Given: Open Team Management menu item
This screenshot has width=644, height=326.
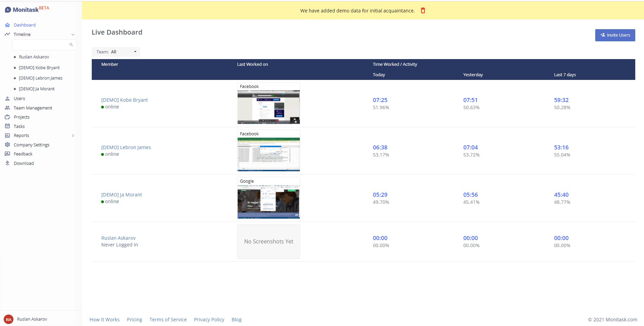Looking at the screenshot, I should tap(33, 108).
